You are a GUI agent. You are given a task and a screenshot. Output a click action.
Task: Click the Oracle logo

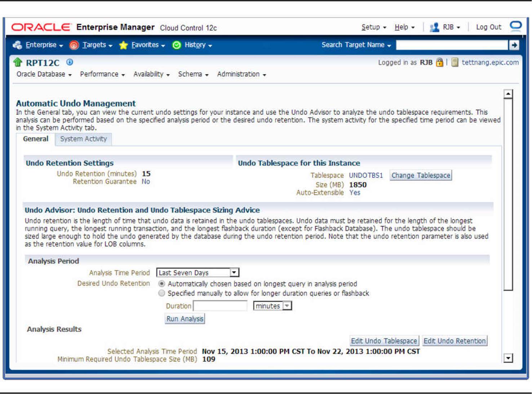(x=41, y=27)
